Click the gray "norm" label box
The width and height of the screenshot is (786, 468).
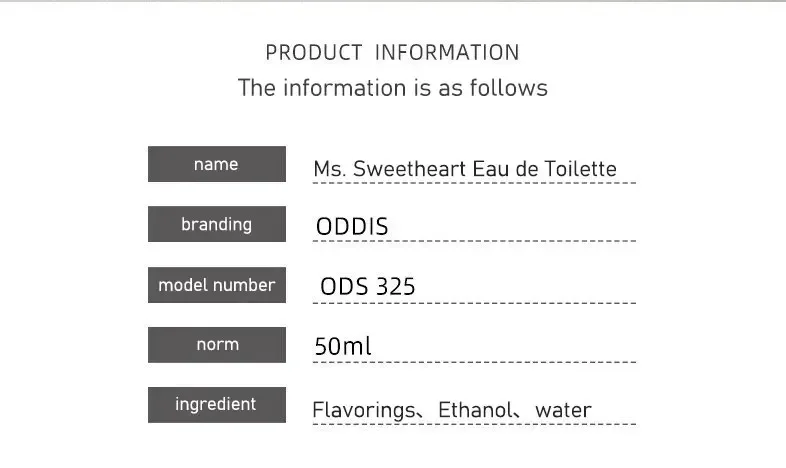216,345
